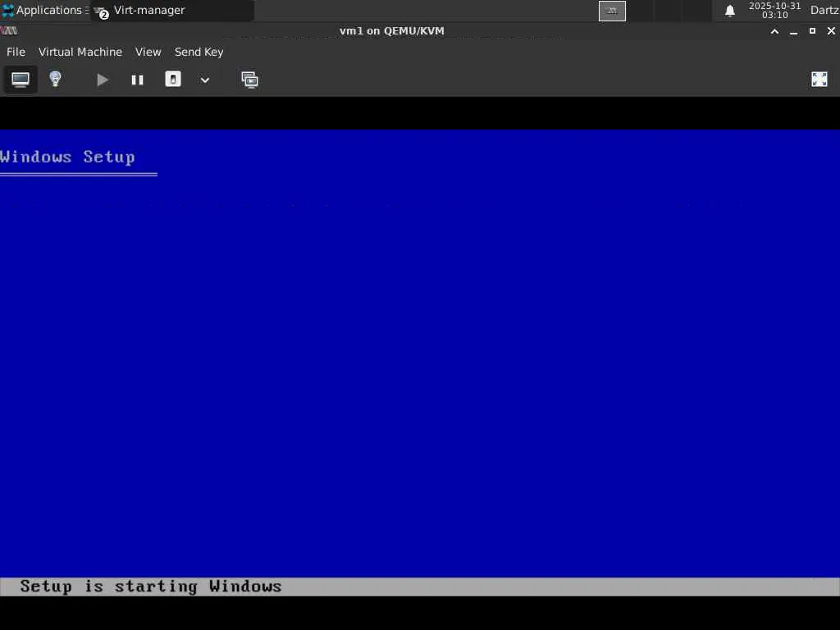The height and width of the screenshot is (630, 840).
Task: Click the virt-manager window title icon
Action: click(9, 31)
